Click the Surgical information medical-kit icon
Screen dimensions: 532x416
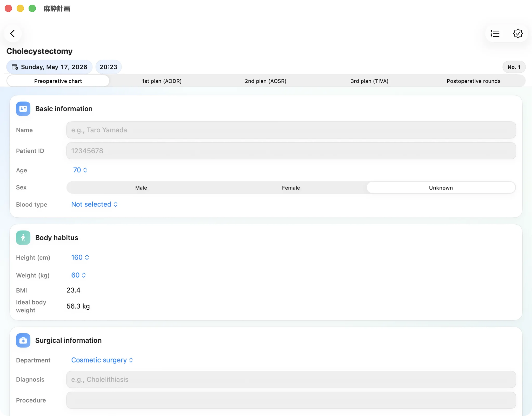click(x=23, y=340)
